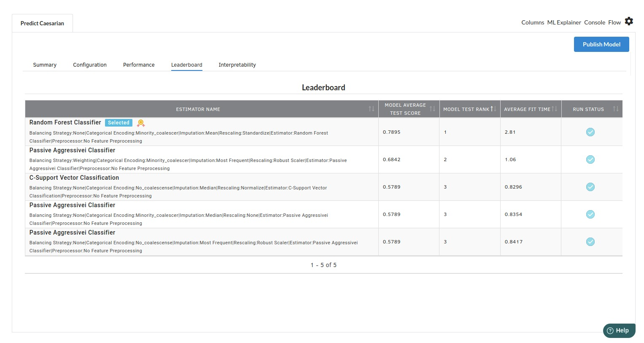The height and width of the screenshot is (343, 644).
Task: Click C-Support Vector run status checkmark
Action: pyautogui.click(x=590, y=187)
